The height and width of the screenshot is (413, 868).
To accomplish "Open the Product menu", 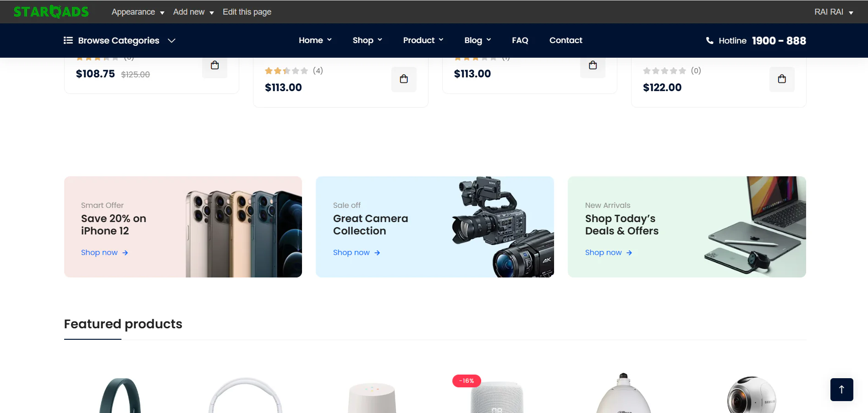I will 423,40.
